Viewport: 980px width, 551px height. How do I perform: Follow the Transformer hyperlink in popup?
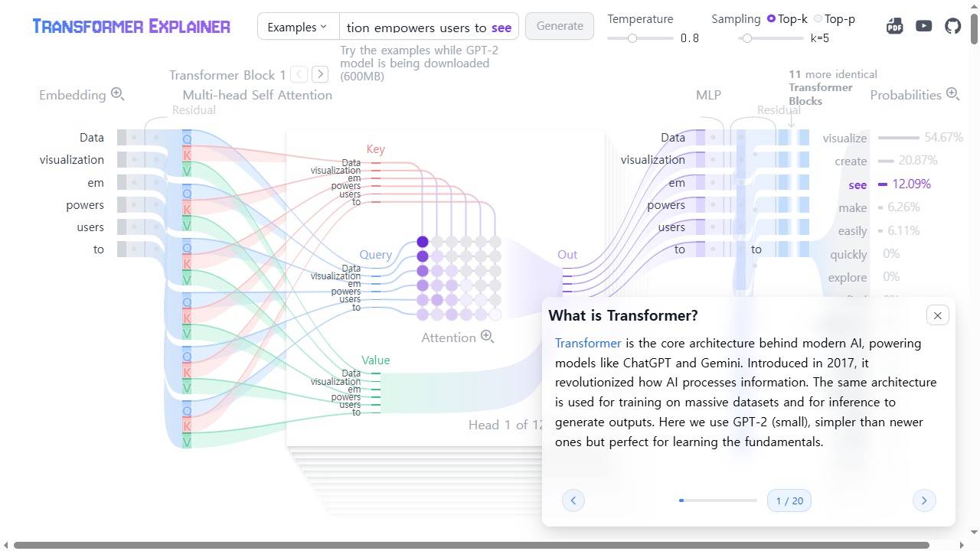tap(588, 343)
